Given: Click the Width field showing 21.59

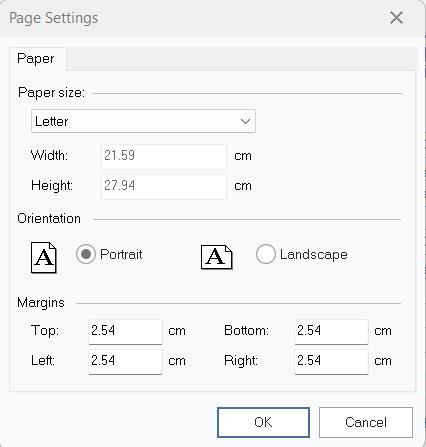Looking at the screenshot, I should [x=164, y=156].
